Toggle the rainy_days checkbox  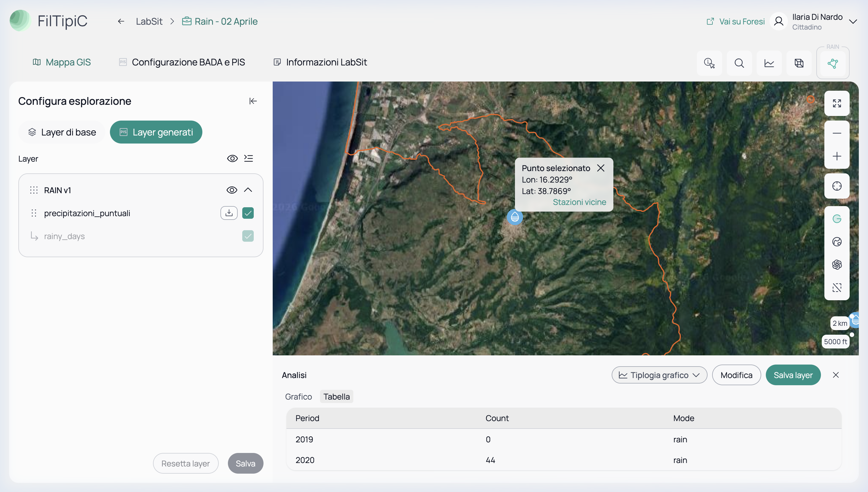pyautogui.click(x=248, y=236)
